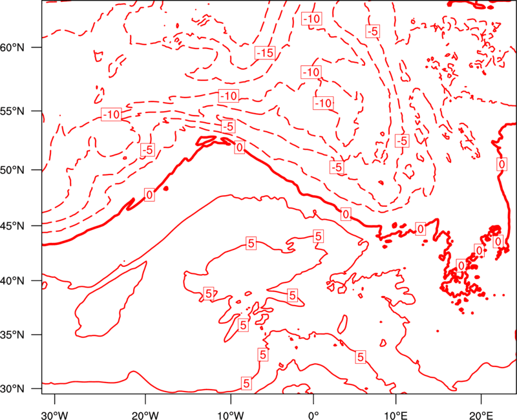Screen dimensions: 517x420
Task: Select the westernmost -5 contour label
Action: pyautogui.click(x=147, y=150)
